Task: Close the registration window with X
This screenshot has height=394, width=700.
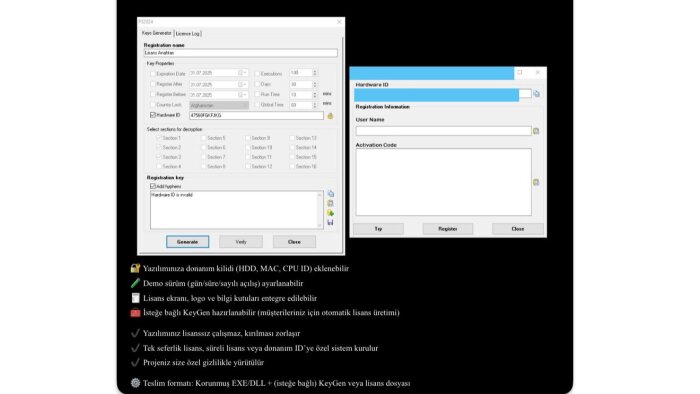Action: (x=538, y=72)
